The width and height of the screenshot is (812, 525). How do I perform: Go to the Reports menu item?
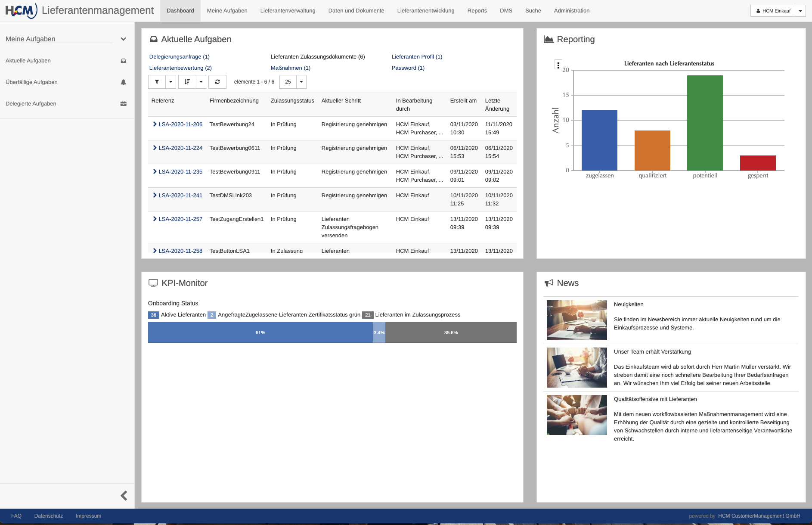click(x=477, y=11)
